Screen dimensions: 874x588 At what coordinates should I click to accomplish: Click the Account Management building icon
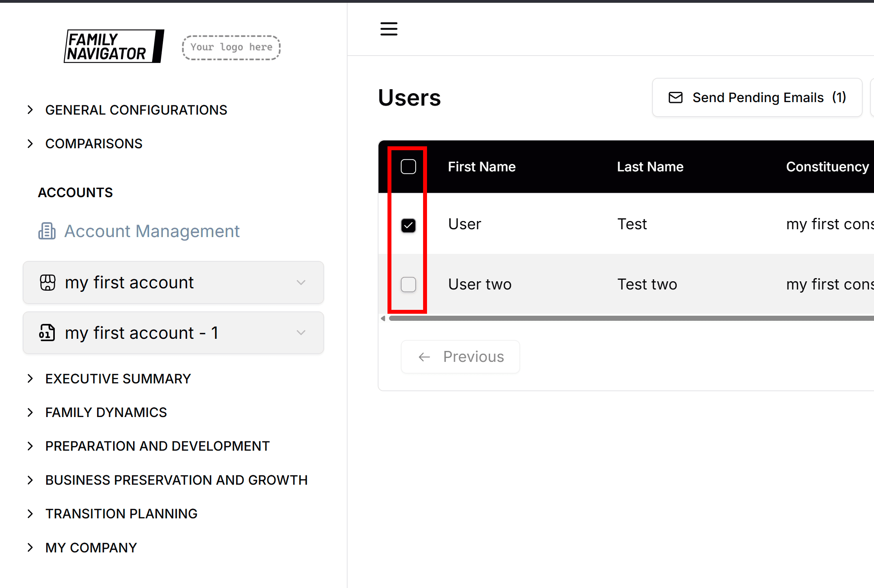click(x=47, y=231)
